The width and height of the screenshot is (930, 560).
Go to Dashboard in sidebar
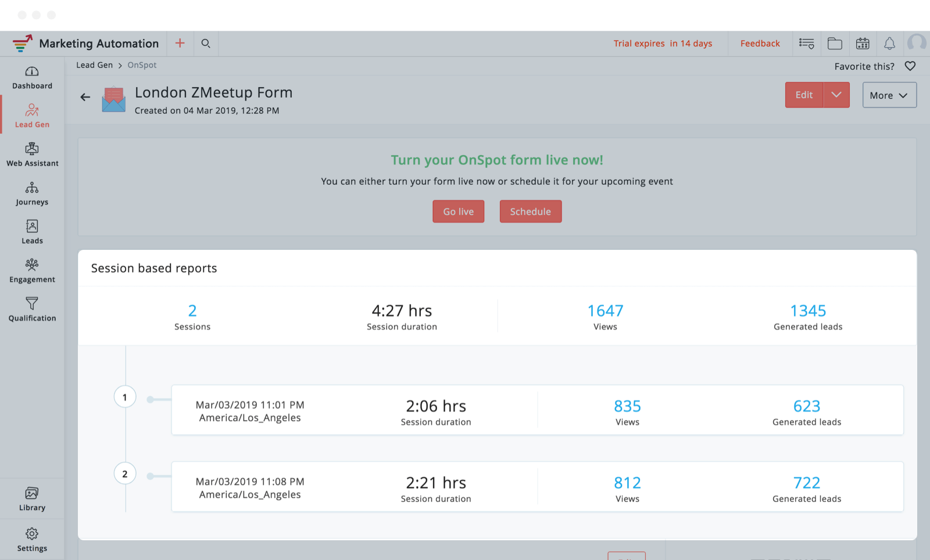point(32,78)
